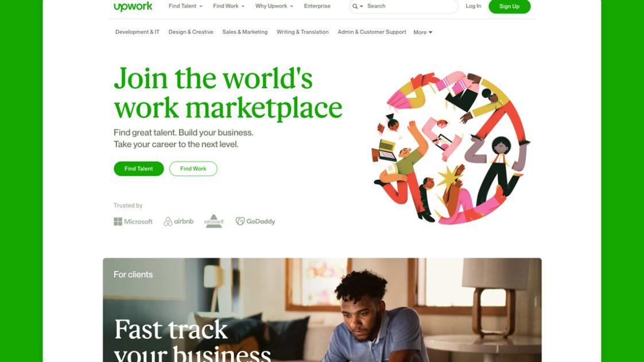The height and width of the screenshot is (362, 644).
Task: Click the Bissell logo
Action: pyautogui.click(x=214, y=221)
